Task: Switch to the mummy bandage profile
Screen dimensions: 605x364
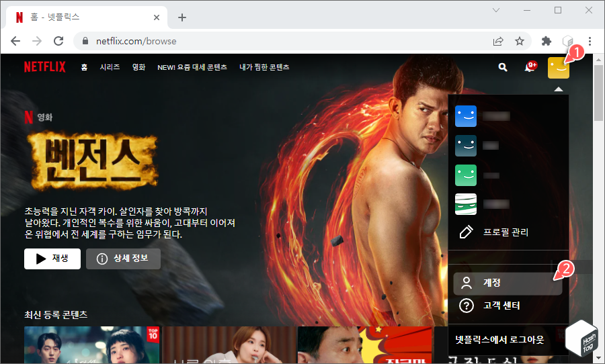Action: [466, 204]
